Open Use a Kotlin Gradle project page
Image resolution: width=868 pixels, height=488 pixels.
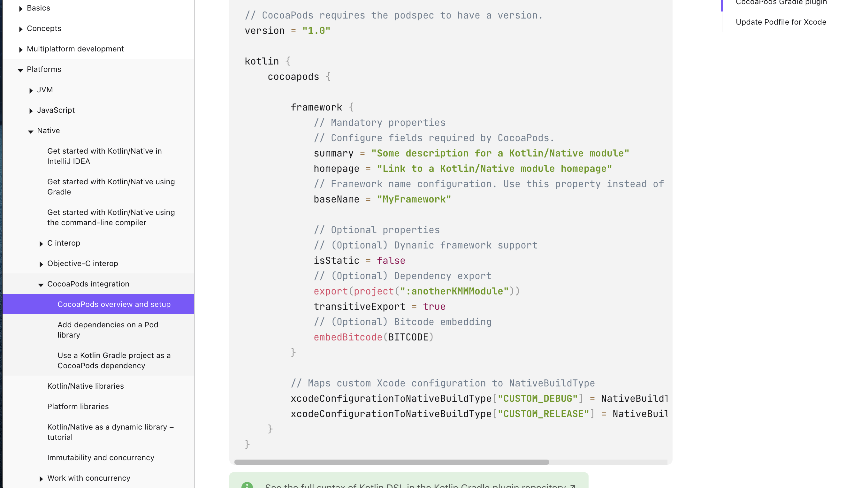(114, 360)
